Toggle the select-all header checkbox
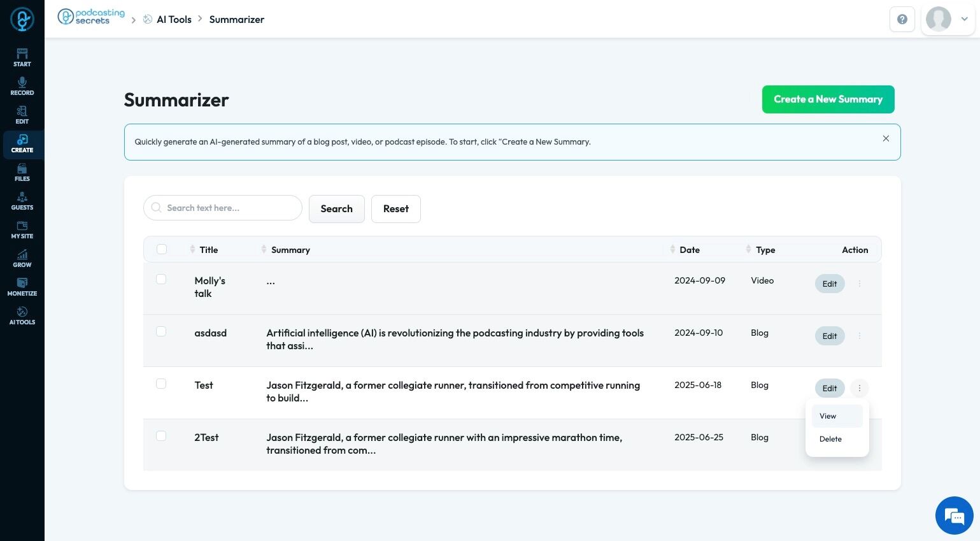The width and height of the screenshot is (980, 541). coord(162,249)
